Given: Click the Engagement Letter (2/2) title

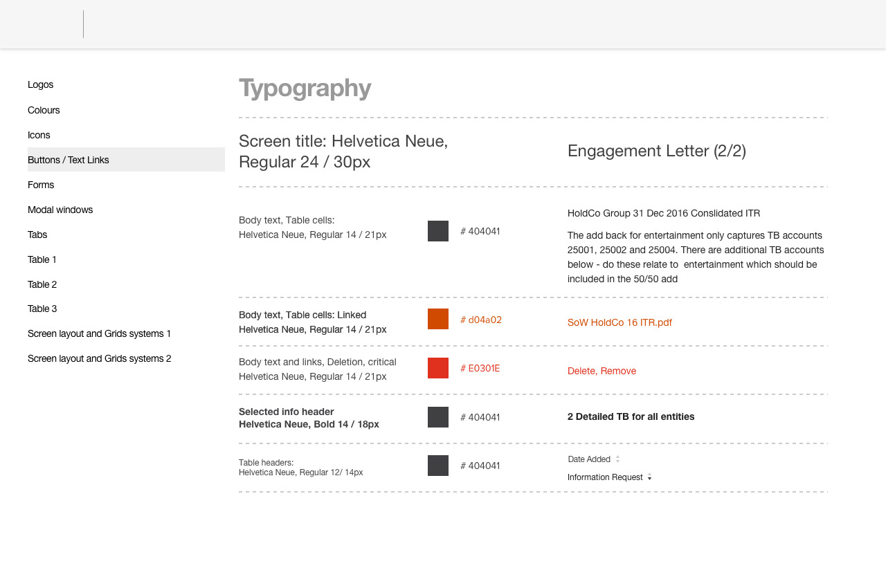Looking at the screenshot, I should click(x=657, y=151).
